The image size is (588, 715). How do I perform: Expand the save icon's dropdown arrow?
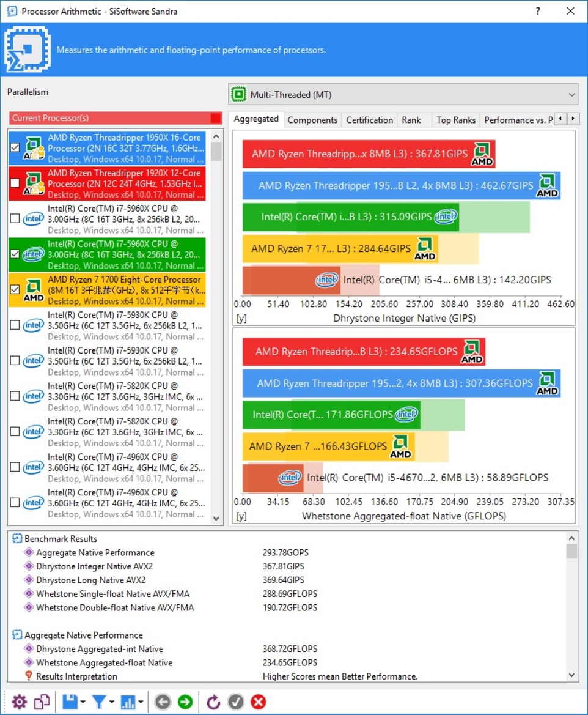point(83,702)
